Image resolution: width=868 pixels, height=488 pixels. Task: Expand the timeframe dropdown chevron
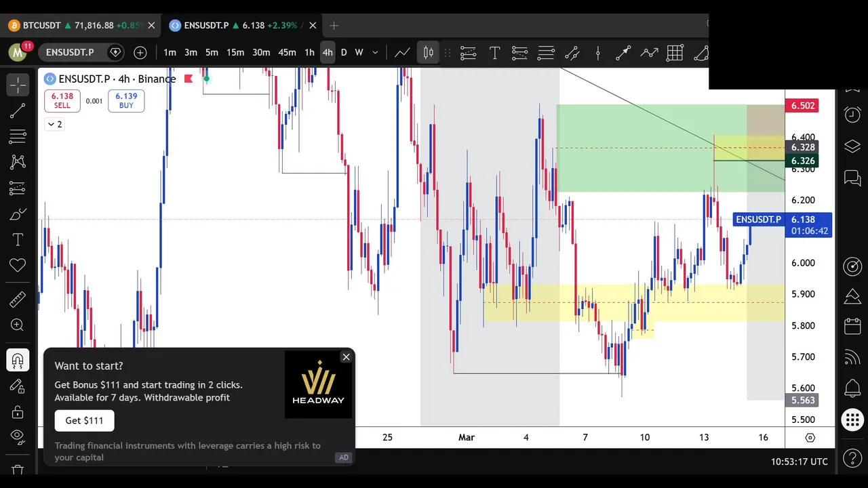375,52
